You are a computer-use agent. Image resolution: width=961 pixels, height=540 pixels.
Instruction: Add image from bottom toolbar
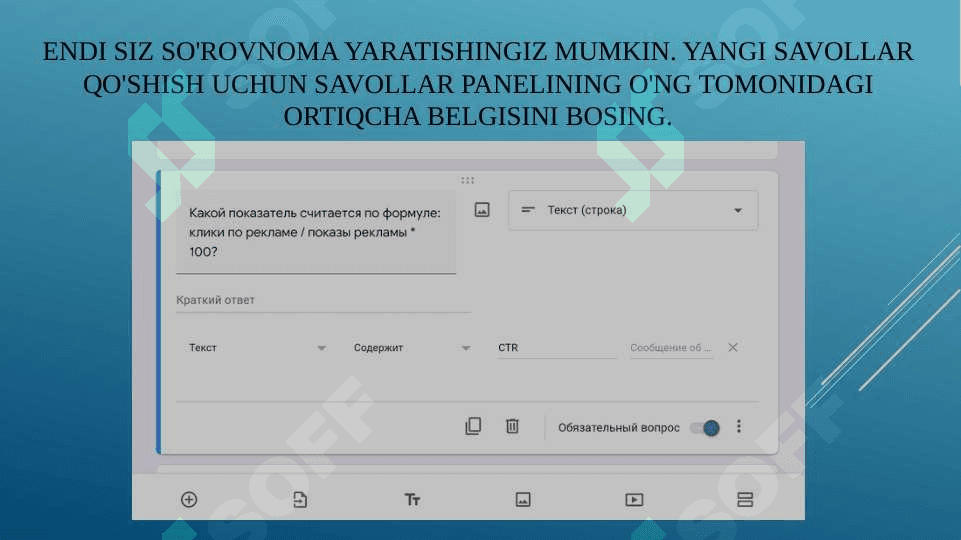coord(523,500)
